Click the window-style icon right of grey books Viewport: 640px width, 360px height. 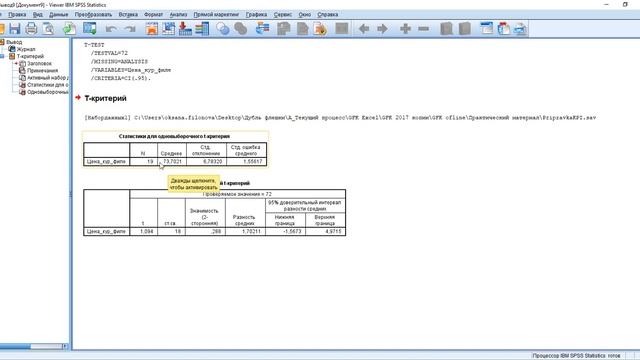487,29
